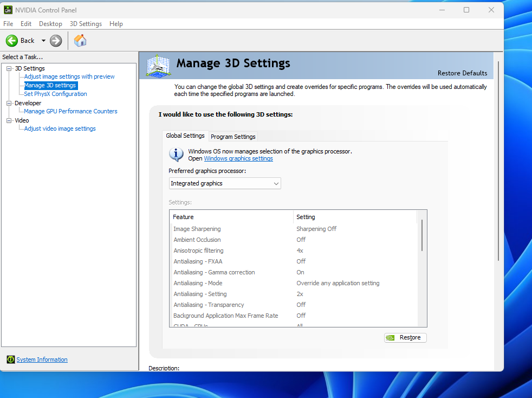
Task: Open the Back history dropdown arrow
Action: (43, 41)
